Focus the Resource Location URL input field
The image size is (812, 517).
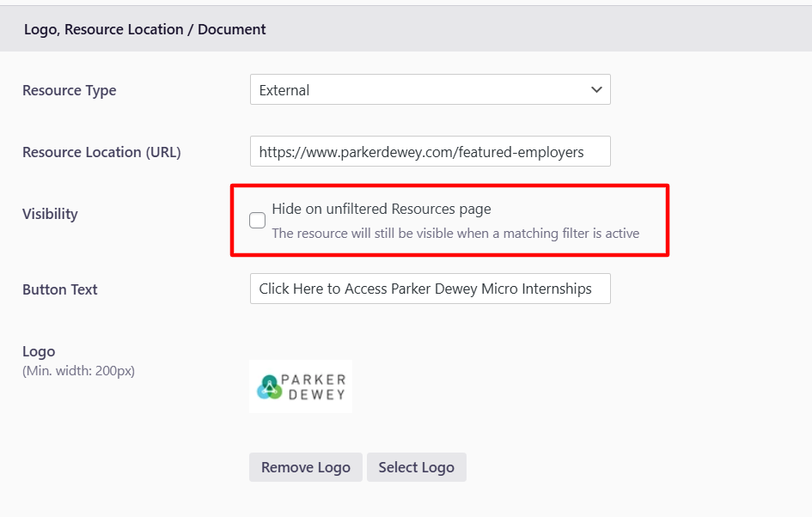(430, 152)
